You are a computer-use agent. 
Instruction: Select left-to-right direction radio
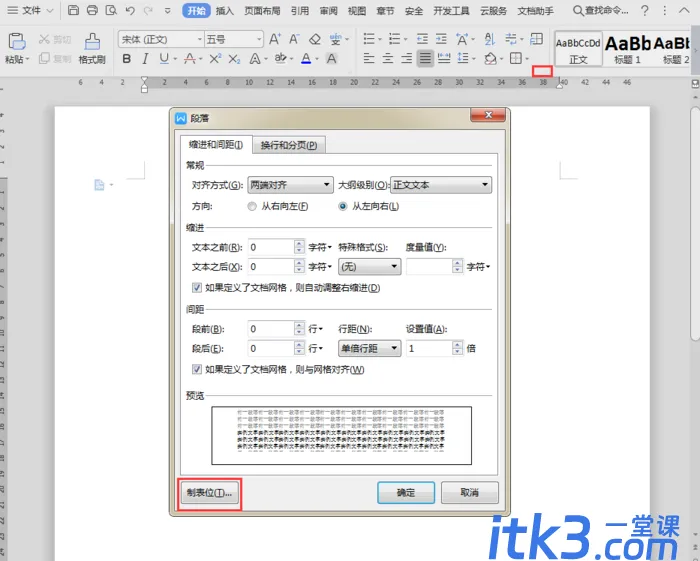tap(343, 206)
